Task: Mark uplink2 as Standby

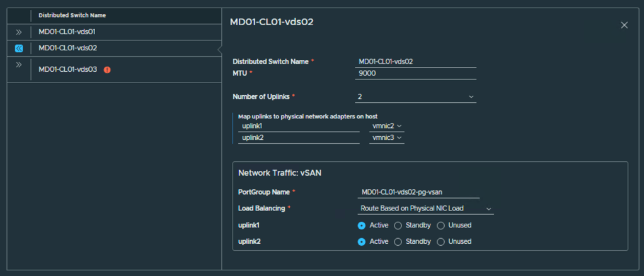Action: [x=398, y=241]
